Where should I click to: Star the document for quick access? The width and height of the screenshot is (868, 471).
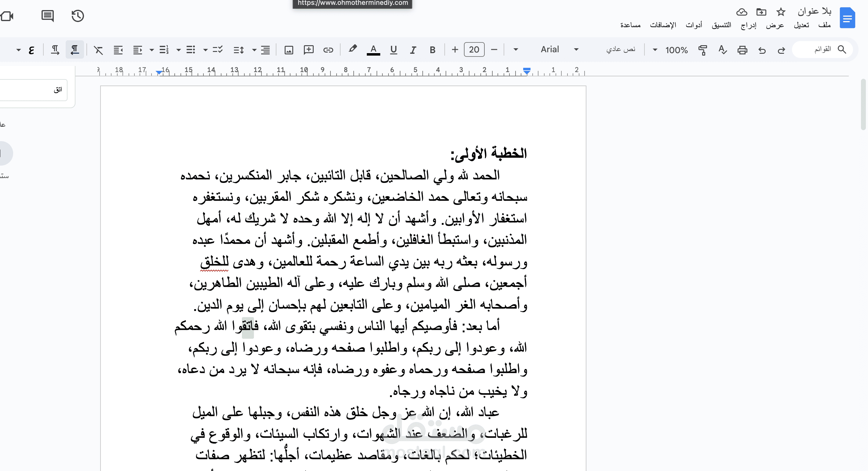point(781,12)
